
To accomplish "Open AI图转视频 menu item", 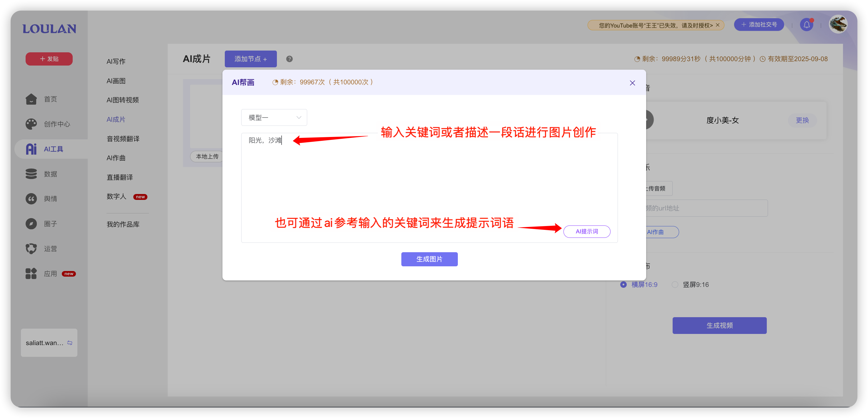I will 123,100.
